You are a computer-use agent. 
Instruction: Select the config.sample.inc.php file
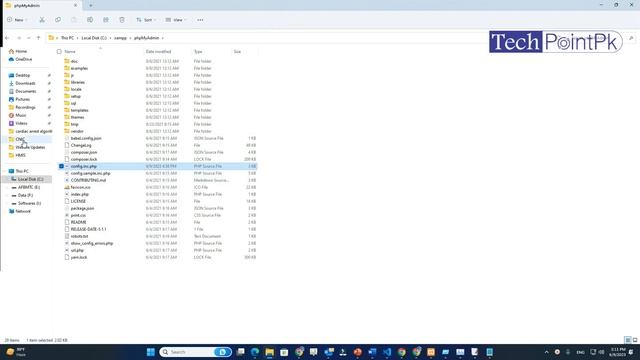(90, 173)
